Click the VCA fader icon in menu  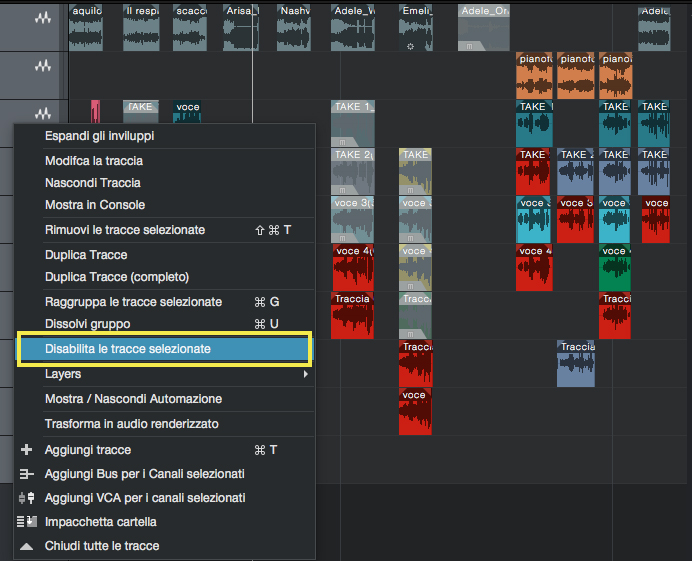click(x=26, y=498)
